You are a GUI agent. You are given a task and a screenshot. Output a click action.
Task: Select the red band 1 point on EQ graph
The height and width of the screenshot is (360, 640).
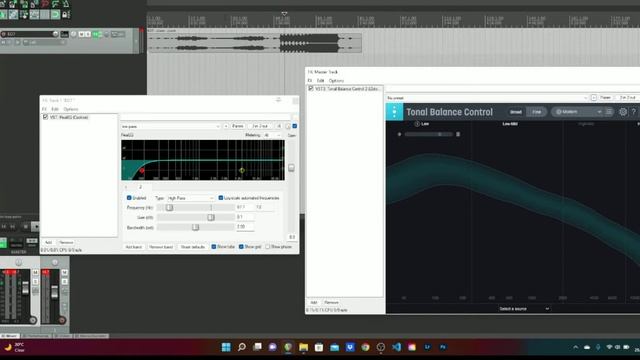tap(142, 171)
